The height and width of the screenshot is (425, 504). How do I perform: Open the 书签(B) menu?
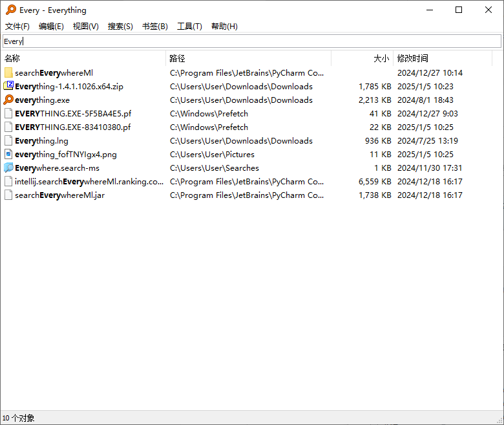point(155,27)
